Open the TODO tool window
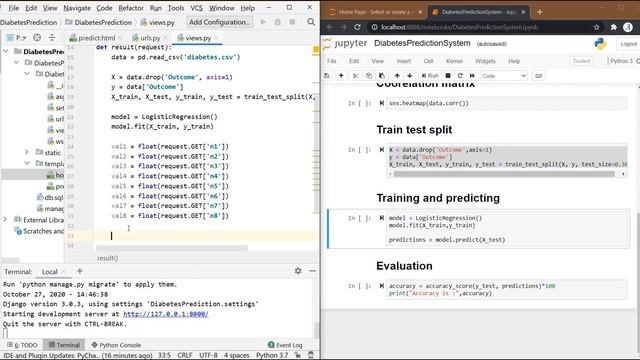 tap(22, 345)
